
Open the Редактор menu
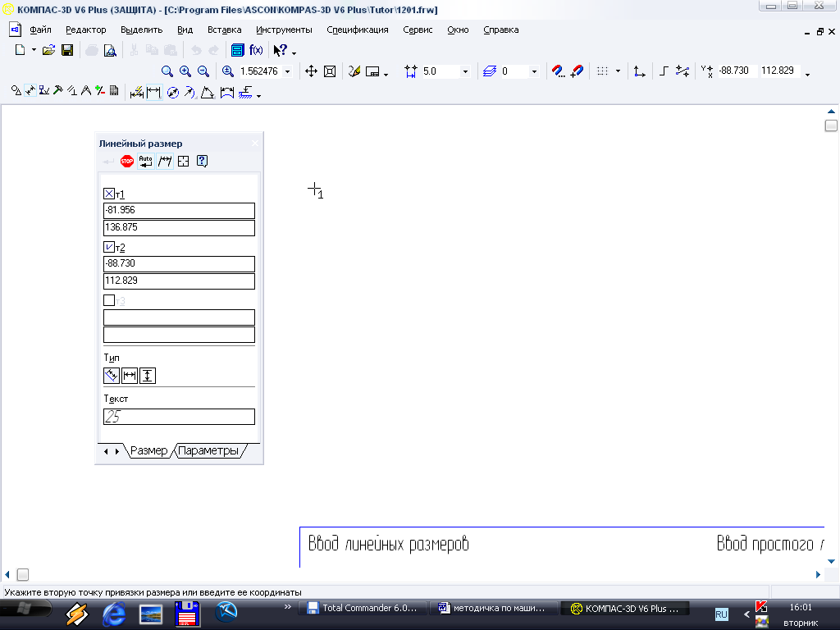point(85,30)
